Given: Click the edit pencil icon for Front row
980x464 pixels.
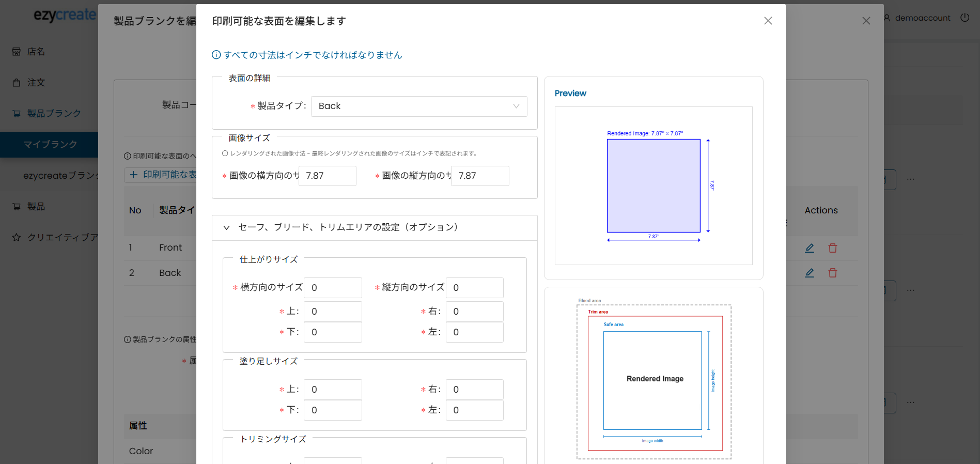Looking at the screenshot, I should click(810, 248).
